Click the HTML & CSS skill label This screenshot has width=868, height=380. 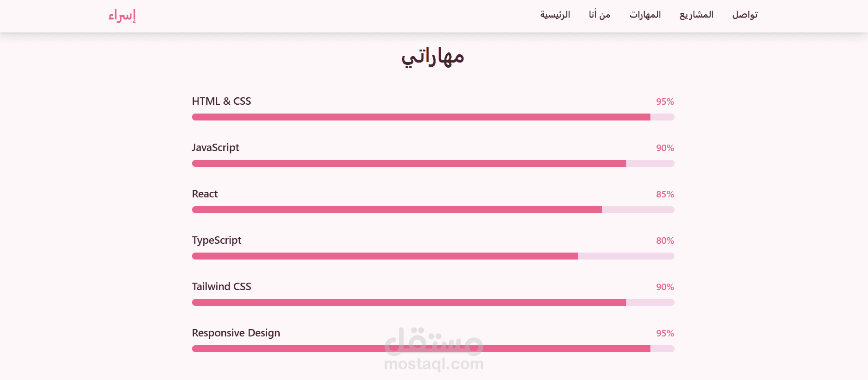click(221, 101)
